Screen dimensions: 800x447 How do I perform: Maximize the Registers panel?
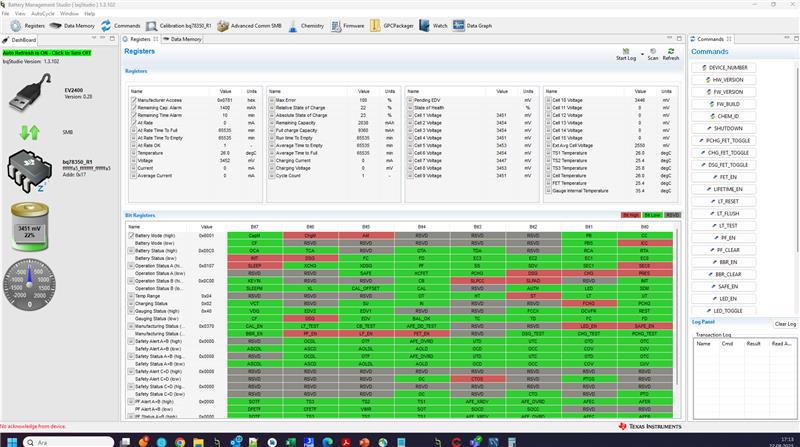click(x=679, y=39)
